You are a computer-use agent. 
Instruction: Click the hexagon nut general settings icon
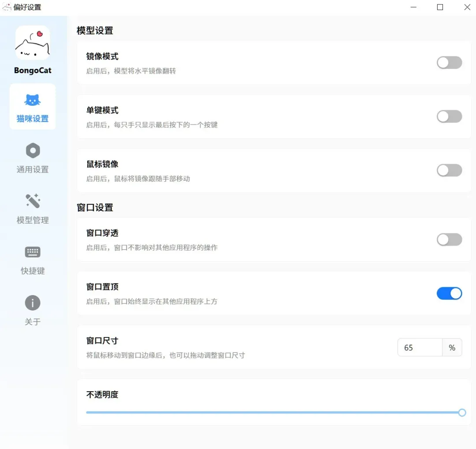33,150
